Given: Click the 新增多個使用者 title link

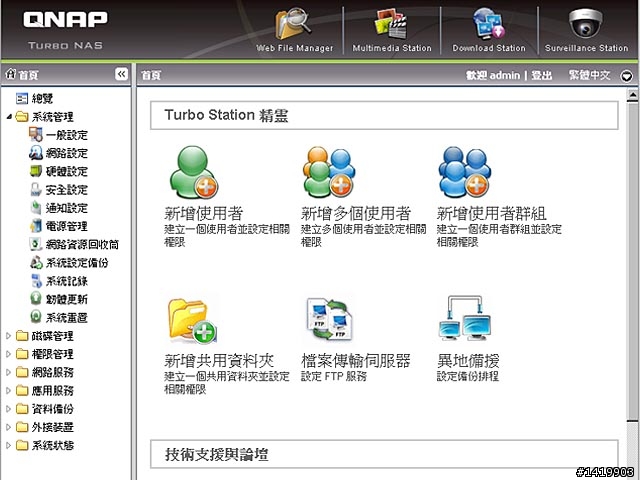Looking at the screenshot, I should pyautogui.click(x=356, y=213).
